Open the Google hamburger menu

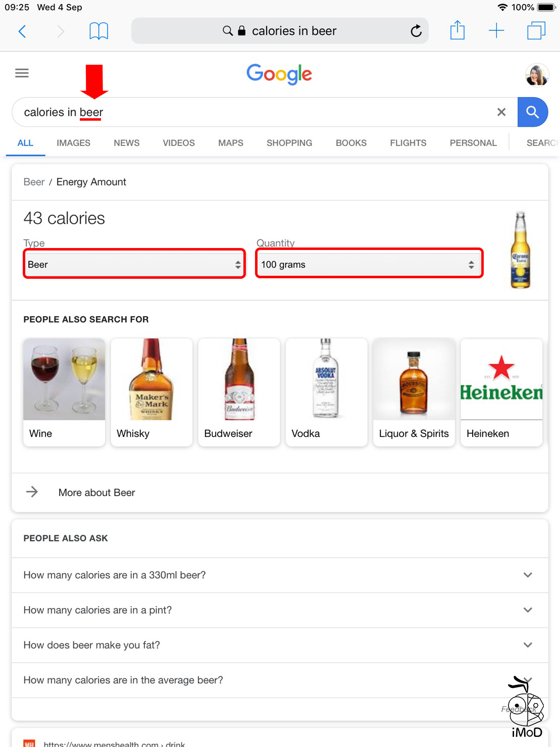click(x=22, y=73)
